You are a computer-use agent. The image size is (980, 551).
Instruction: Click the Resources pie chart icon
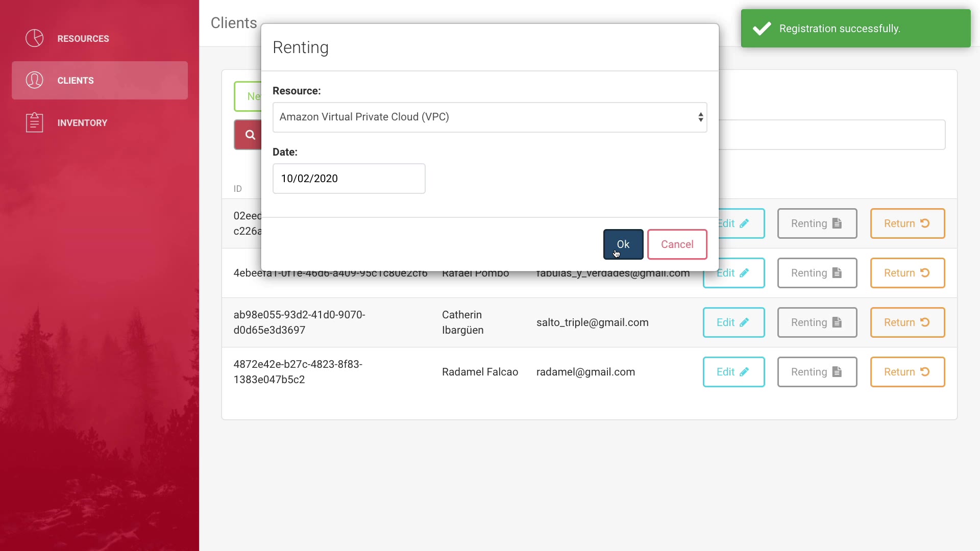pyautogui.click(x=35, y=38)
